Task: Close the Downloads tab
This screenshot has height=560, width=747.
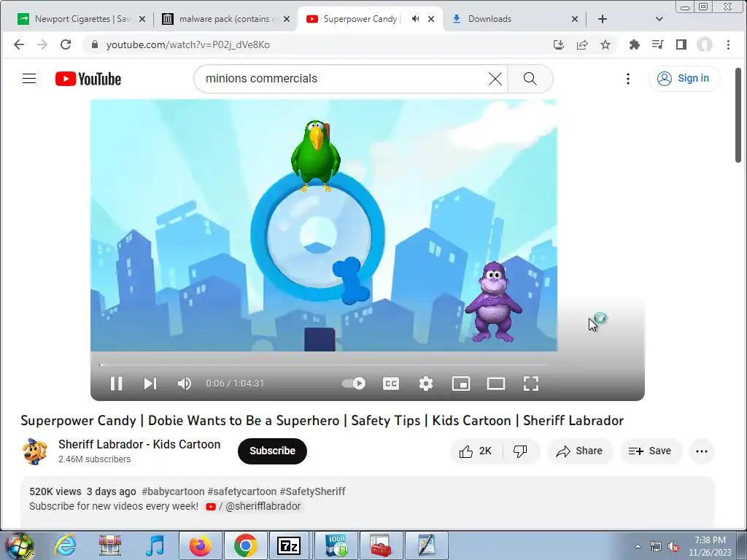Action: tap(575, 19)
